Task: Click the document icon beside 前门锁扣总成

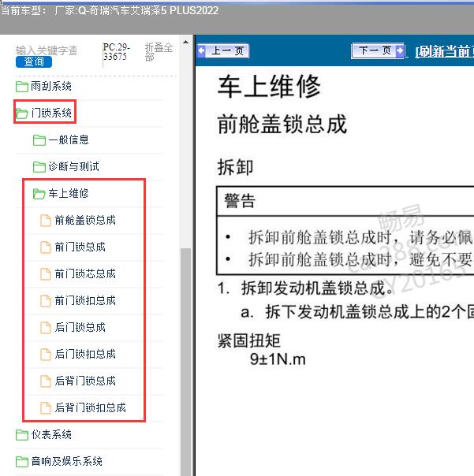Action: click(46, 301)
